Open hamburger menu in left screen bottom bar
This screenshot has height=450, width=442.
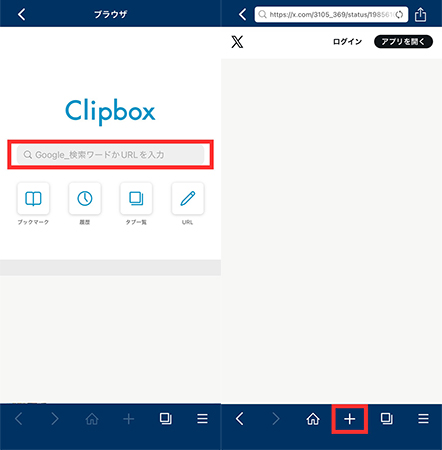coord(202,419)
